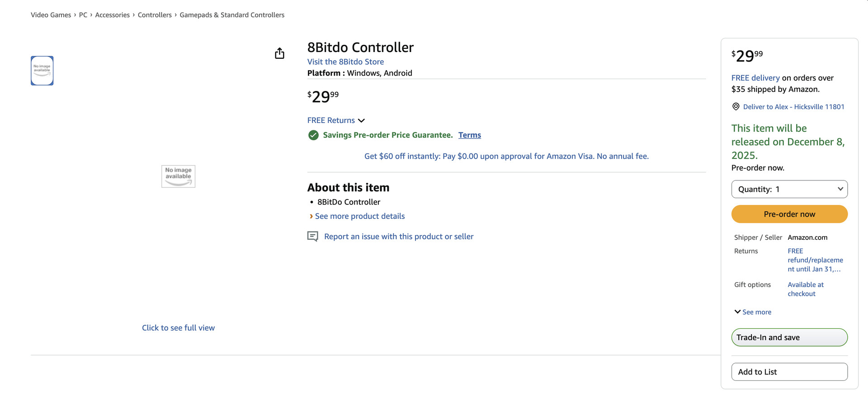
Task: Click the Trade-In and save button
Action: click(789, 337)
